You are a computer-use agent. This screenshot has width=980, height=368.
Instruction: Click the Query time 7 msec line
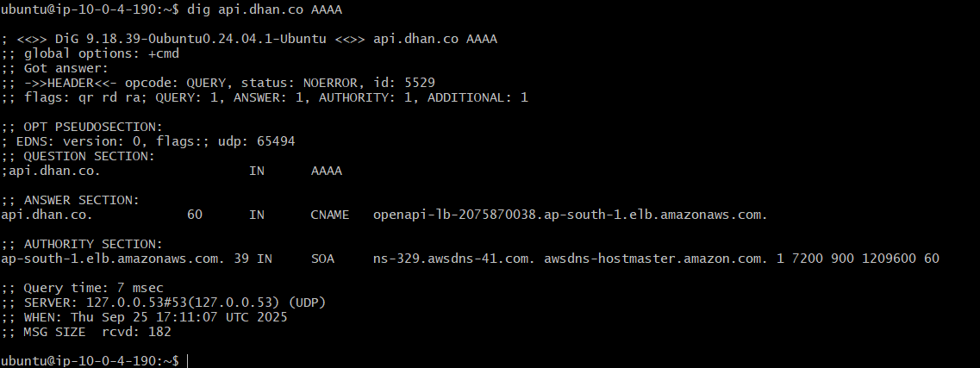[x=82, y=288]
